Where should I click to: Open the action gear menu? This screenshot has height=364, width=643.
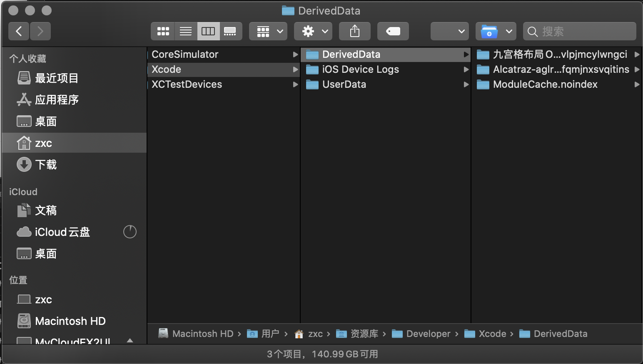click(313, 31)
